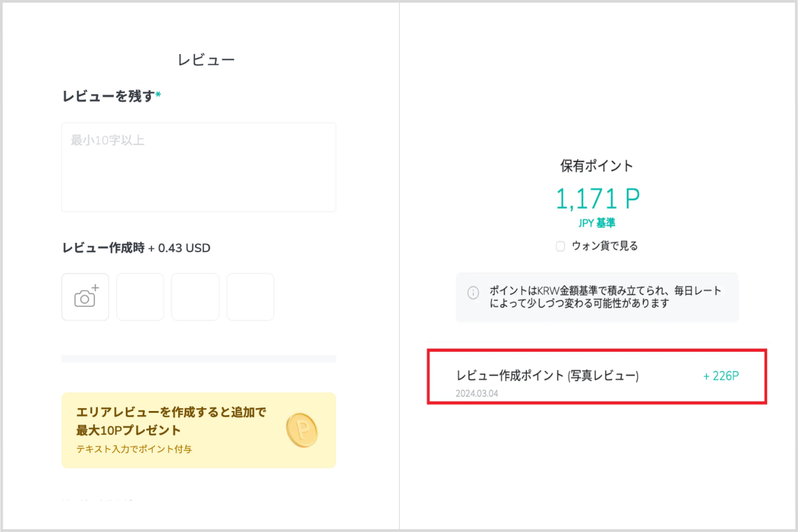Click the camera add-photo icon
Image resolution: width=798 pixels, height=532 pixels.
[x=85, y=297]
